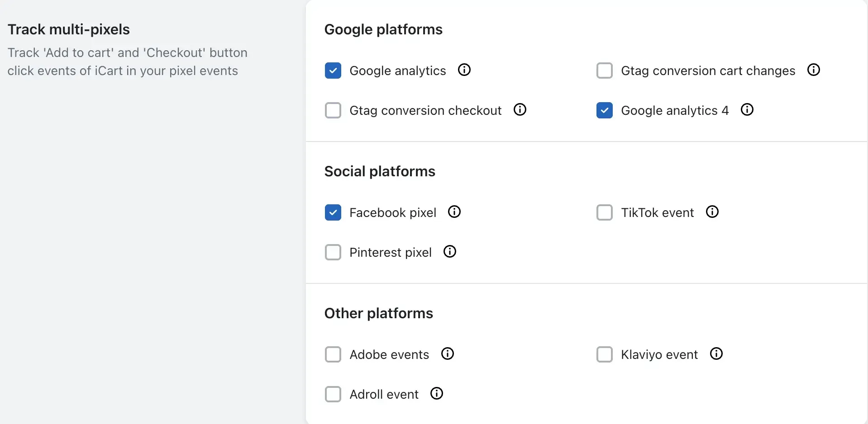This screenshot has width=868, height=424.
Task: Click info icon next to Google analytics
Action: (x=464, y=70)
